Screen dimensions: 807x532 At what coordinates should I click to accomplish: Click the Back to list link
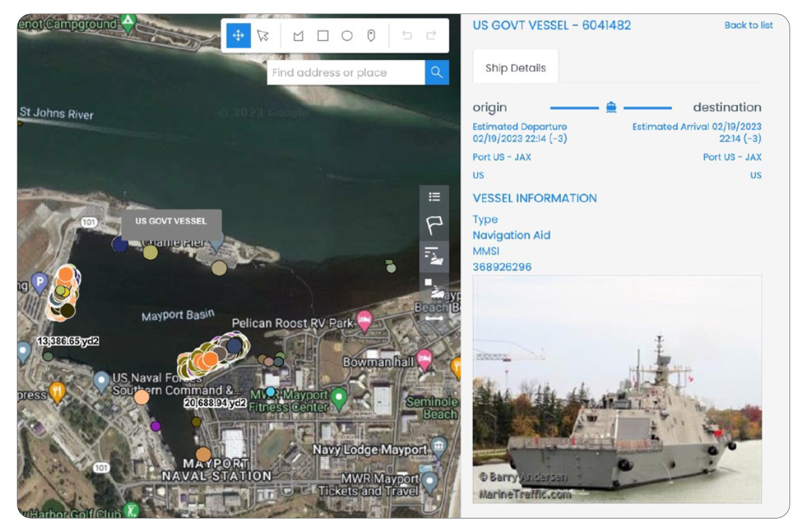tap(748, 25)
